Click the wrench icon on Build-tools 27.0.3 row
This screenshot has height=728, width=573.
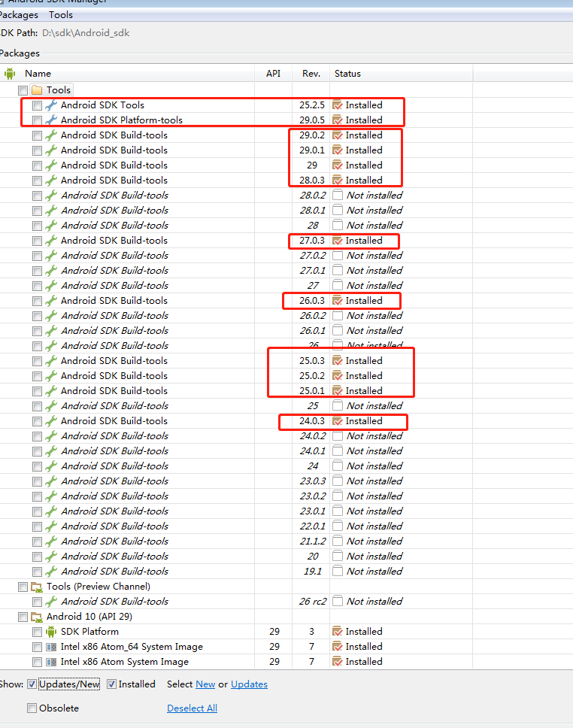point(51,241)
